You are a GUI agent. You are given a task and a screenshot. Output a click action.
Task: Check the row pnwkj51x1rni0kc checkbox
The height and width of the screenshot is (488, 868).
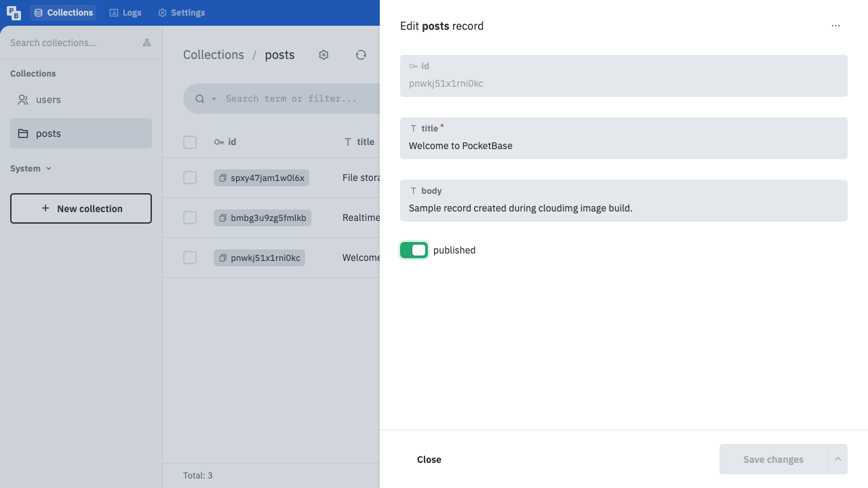tap(190, 258)
